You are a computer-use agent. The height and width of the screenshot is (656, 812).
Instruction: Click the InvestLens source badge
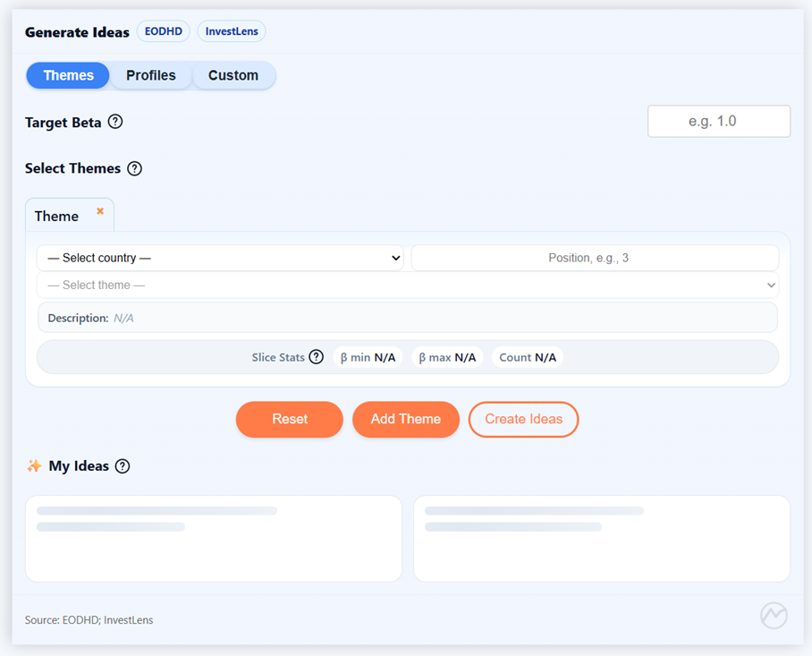pos(232,31)
